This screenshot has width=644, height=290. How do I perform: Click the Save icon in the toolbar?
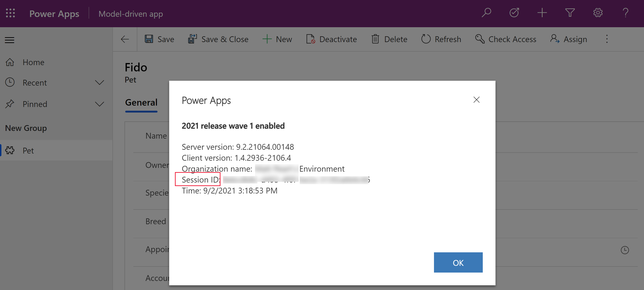[x=149, y=39]
